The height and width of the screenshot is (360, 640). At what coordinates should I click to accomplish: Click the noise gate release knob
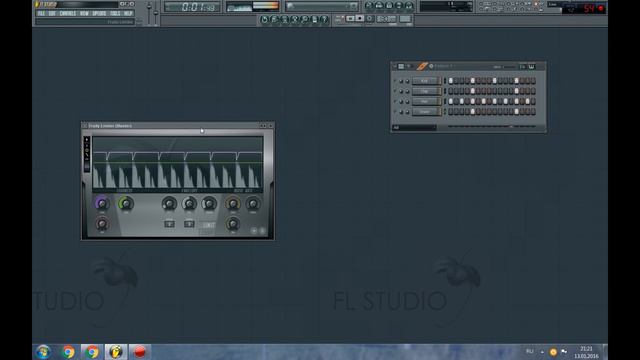(x=233, y=224)
